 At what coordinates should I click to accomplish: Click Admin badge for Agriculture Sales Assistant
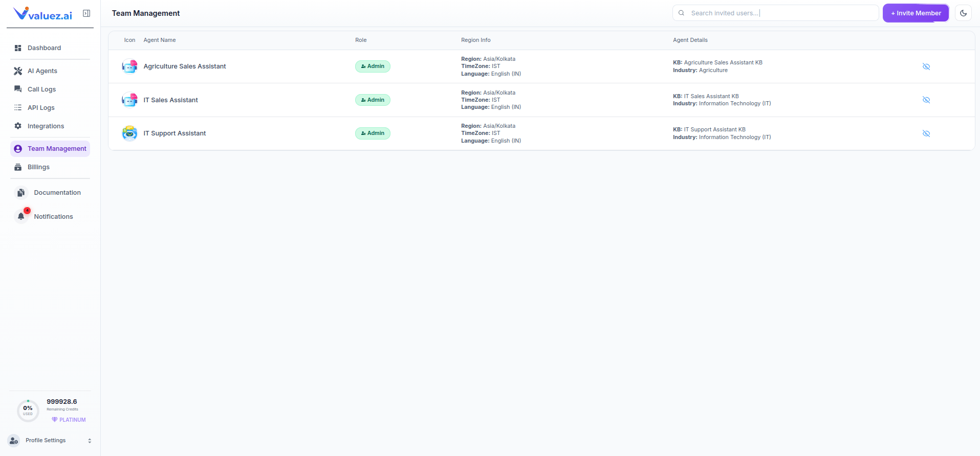(373, 66)
